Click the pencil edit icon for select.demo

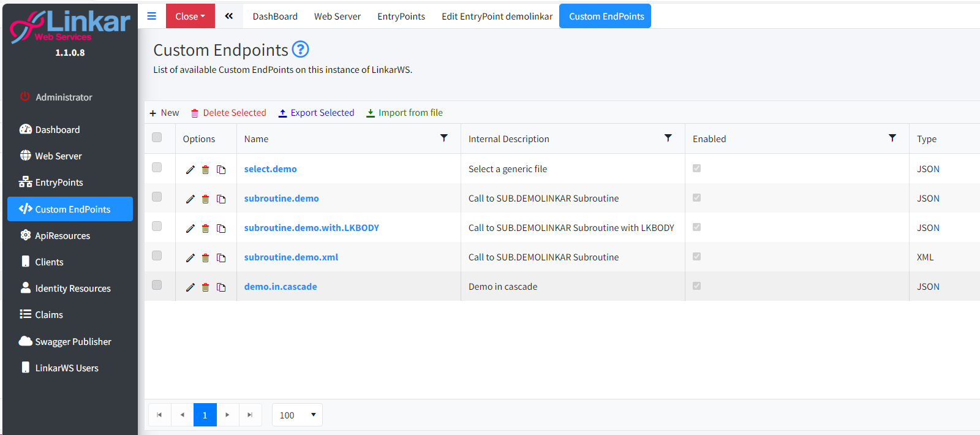[190, 170]
